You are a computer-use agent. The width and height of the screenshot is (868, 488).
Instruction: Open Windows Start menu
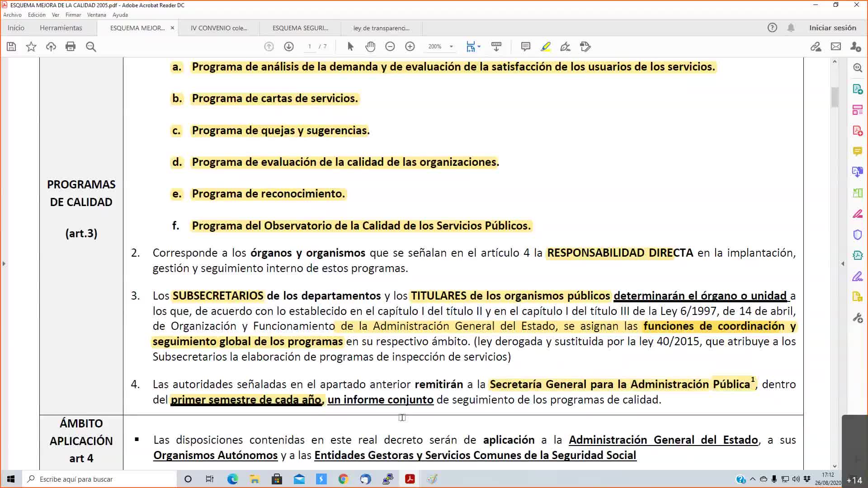click(x=11, y=479)
